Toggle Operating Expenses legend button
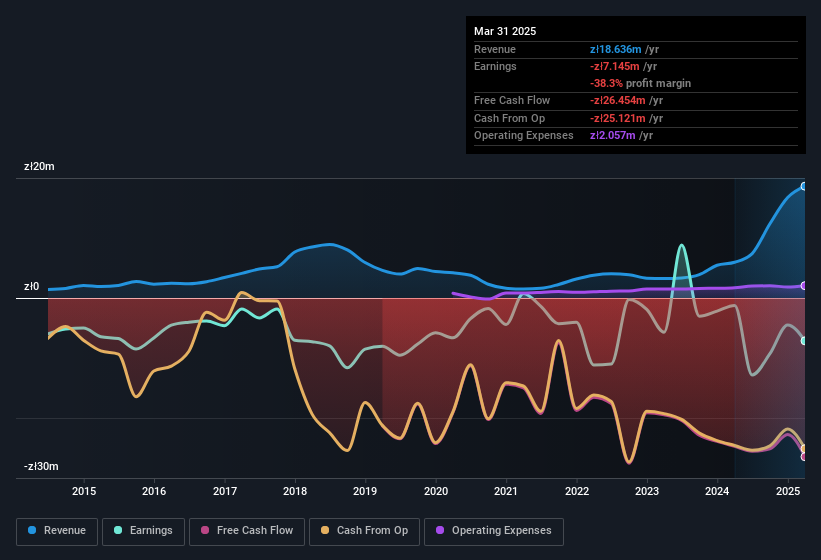This screenshot has width=821, height=560. pos(494,531)
